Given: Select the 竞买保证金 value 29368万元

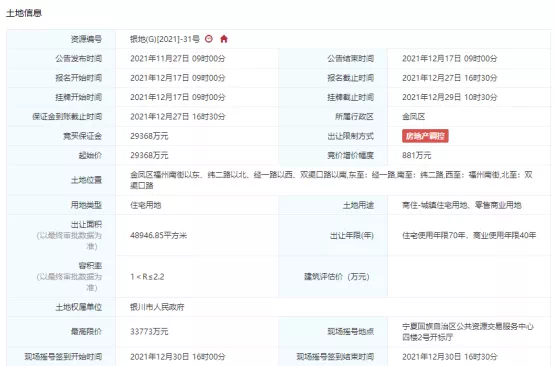Looking at the screenshot, I should pos(149,136).
